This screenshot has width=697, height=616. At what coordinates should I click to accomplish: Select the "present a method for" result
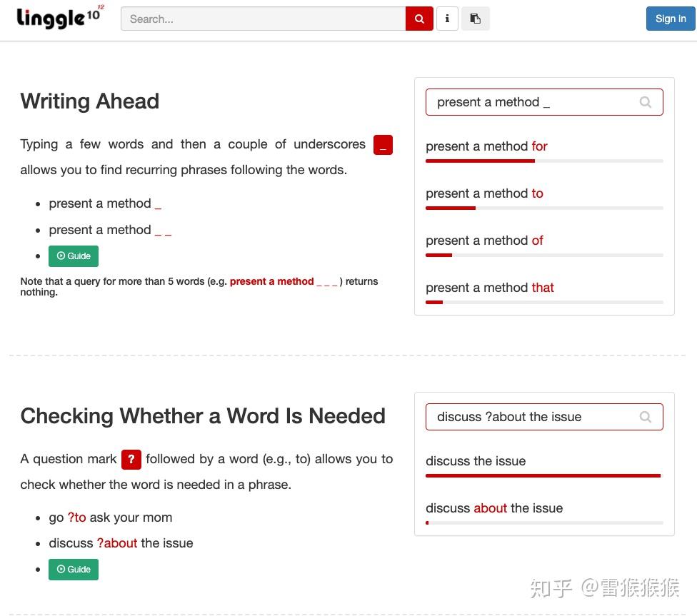pyautogui.click(x=486, y=146)
